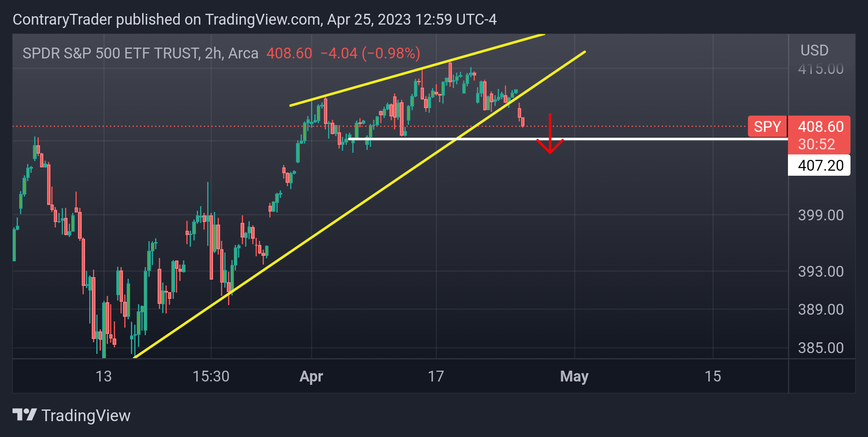868x437 pixels.
Task: Click the 407.20 horizontal line price label
Action: coord(819,165)
